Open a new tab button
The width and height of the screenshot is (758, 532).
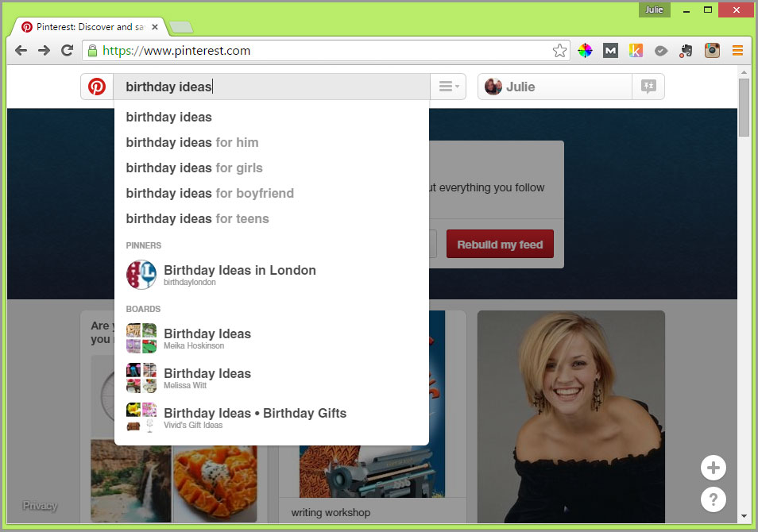[181, 28]
